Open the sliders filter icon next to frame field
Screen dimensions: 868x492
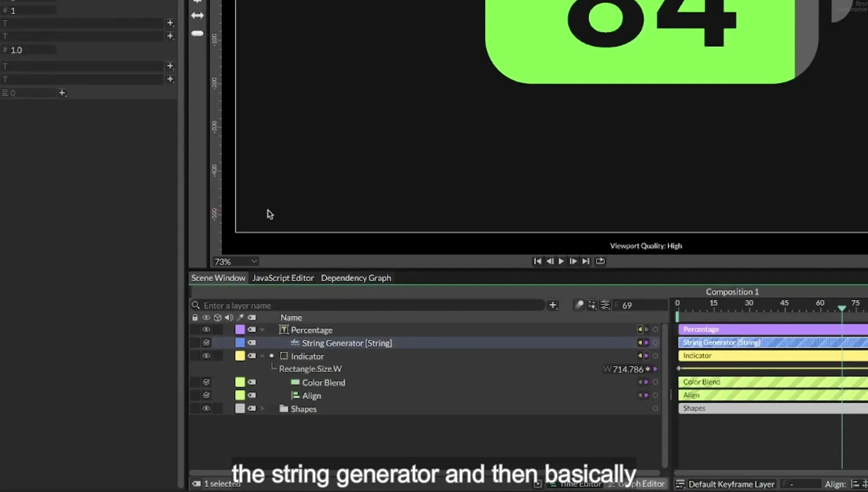[605, 305]
